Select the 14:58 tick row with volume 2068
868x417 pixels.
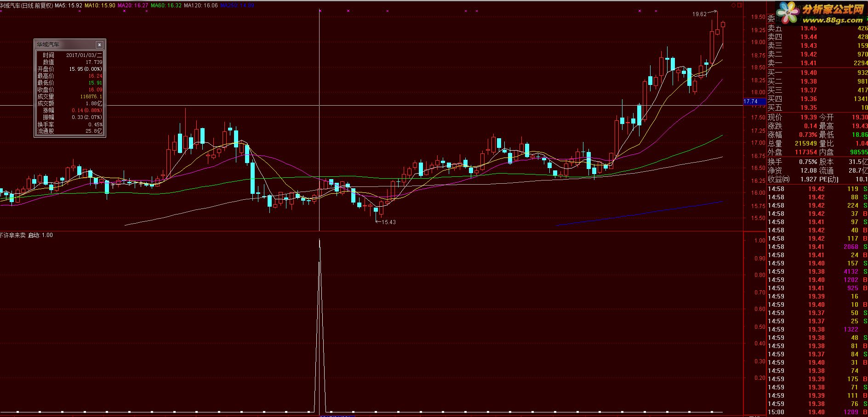817,247
